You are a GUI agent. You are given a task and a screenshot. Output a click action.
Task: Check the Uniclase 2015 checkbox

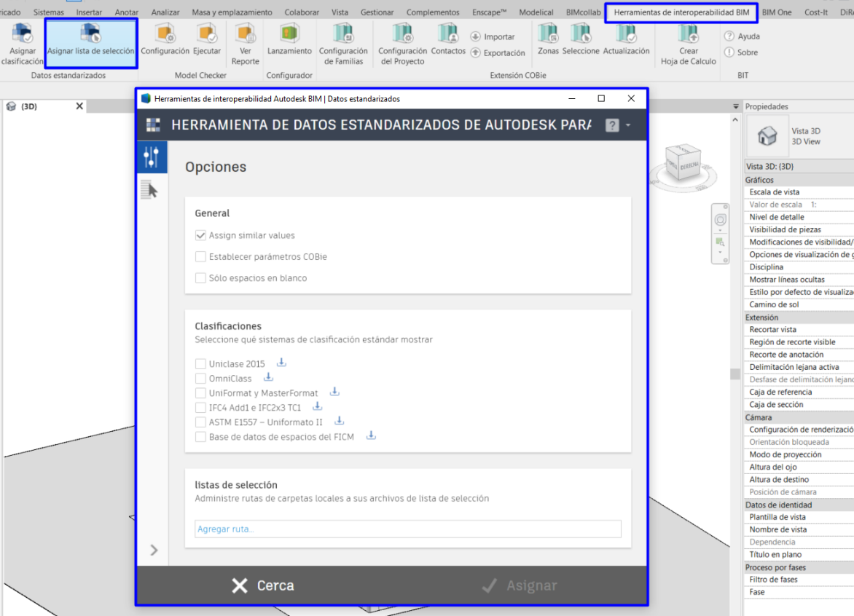coord(200,363)
